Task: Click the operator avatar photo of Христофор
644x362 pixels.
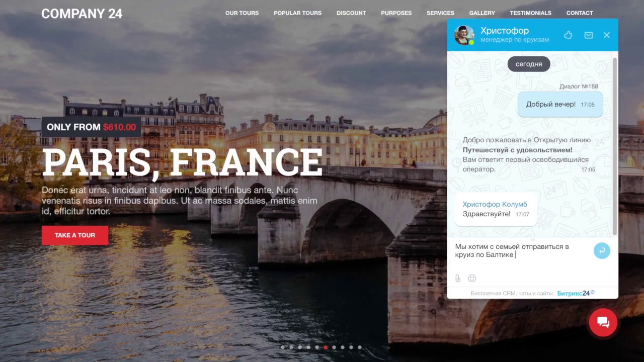Action: click(x=464, y=35)
